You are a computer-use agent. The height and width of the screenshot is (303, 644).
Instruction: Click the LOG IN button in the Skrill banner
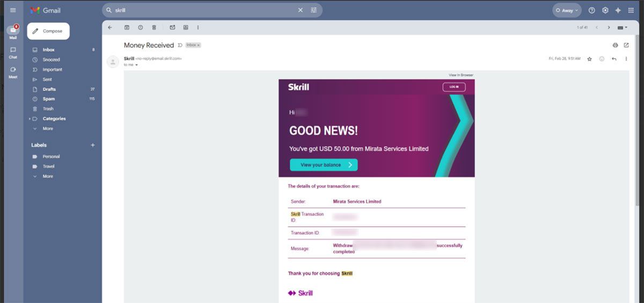click(454, 87)
